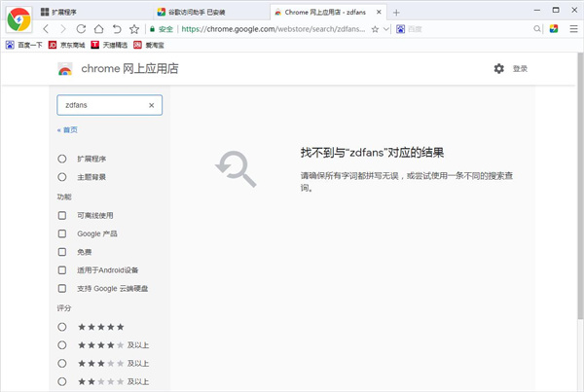584x392 pixels.
Task: Click the zdfans search input field
Action: (102, 105)
